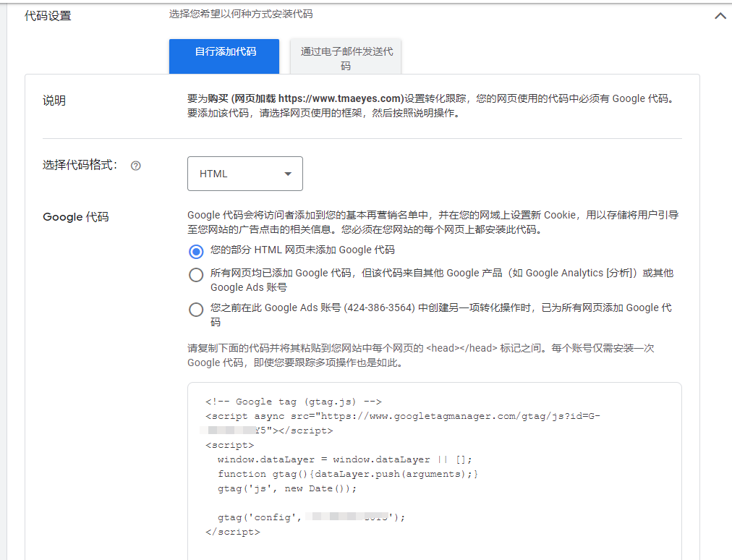Click the window.dataLayer code line
Screen dimensions: 732x560
345,459
